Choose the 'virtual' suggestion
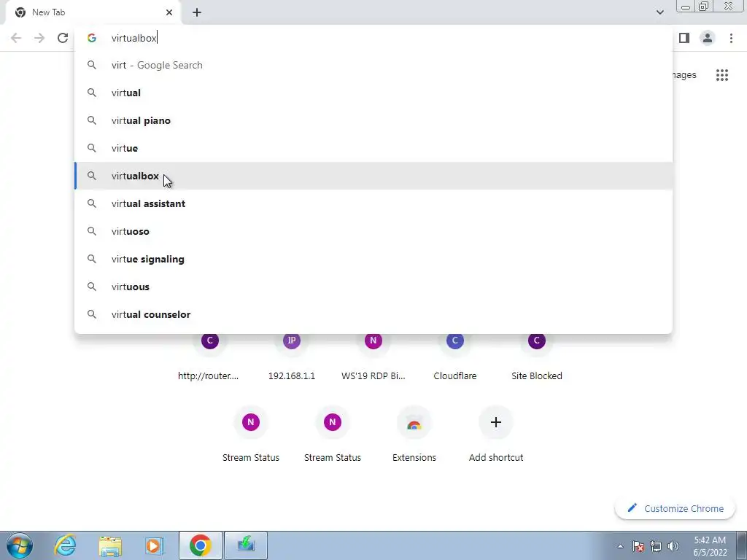This screenshot has width=747, height=560. (x=373, y=93)
